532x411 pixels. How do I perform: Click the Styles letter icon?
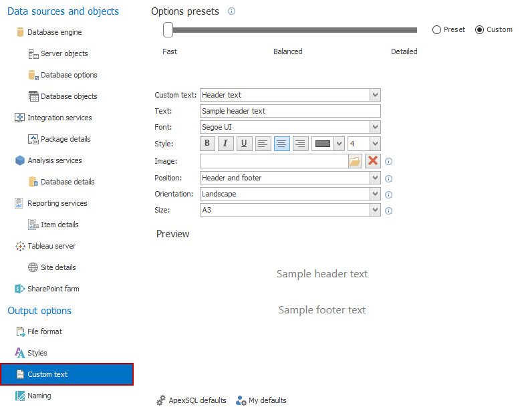tap(19, 353)
